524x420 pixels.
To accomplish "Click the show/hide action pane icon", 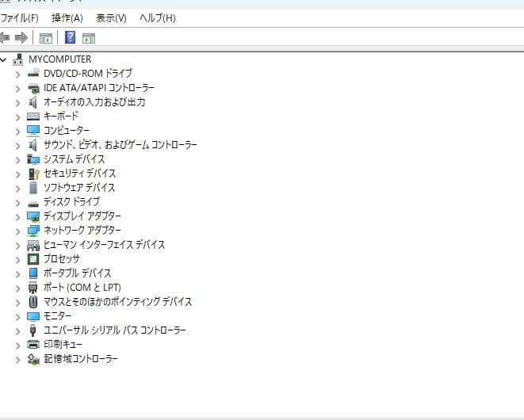I will 89,38.
